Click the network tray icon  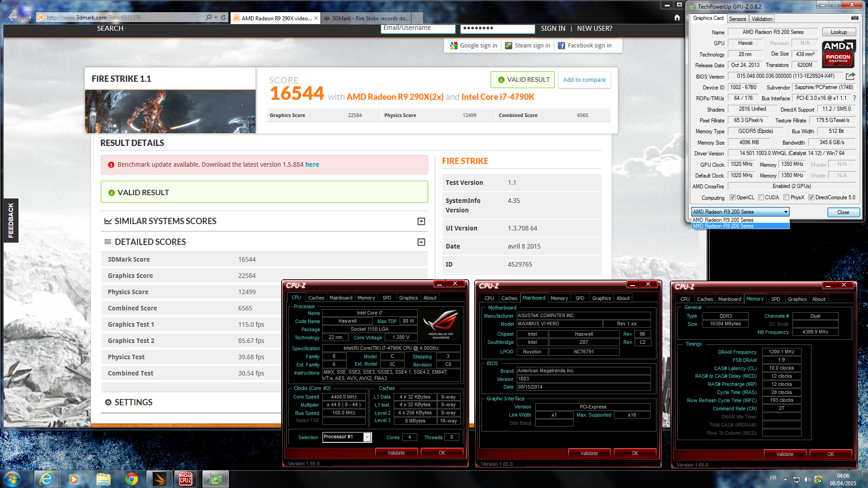pyautogui.click(x=797, y=479)
